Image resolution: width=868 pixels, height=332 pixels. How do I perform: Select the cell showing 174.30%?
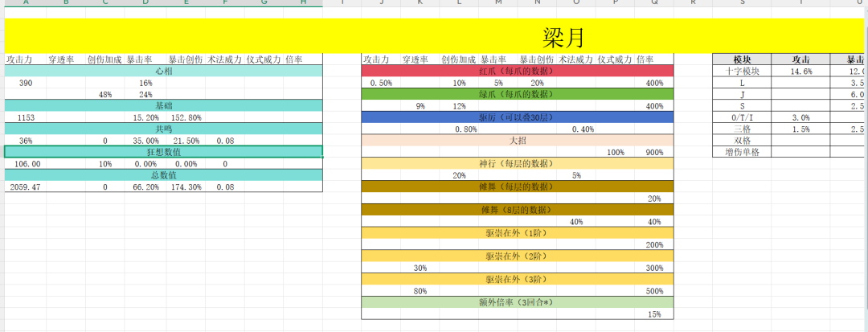click(x=186, y=187)
